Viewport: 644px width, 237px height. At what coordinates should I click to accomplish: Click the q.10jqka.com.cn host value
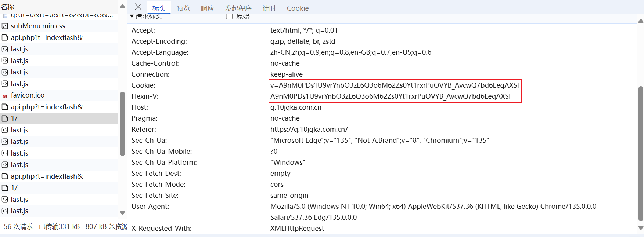296,107
